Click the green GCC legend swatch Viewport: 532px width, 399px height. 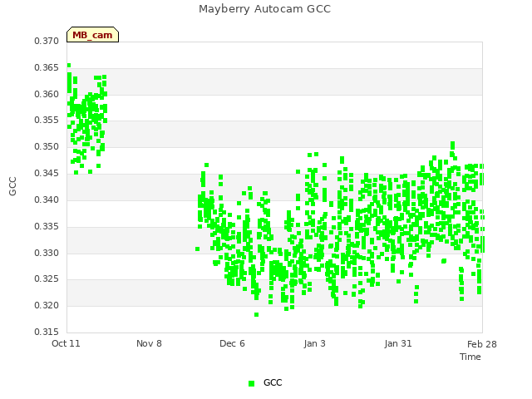tap(251, 383)
